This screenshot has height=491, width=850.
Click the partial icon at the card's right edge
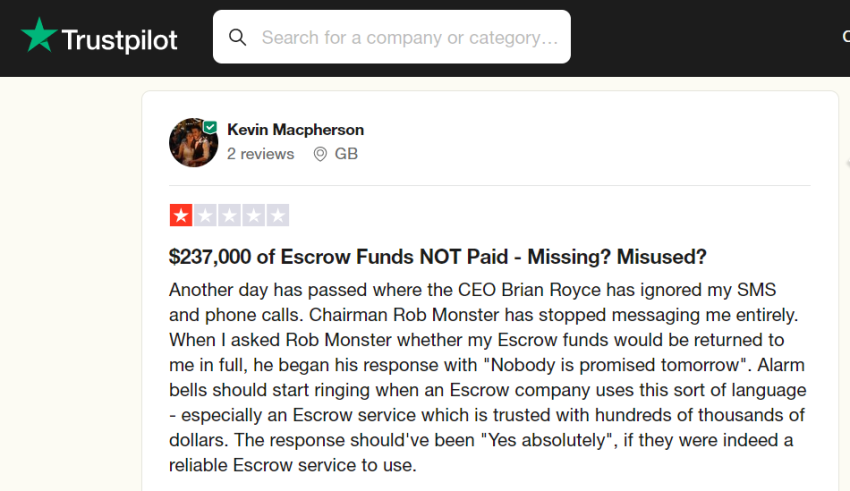tap(846, 162)
